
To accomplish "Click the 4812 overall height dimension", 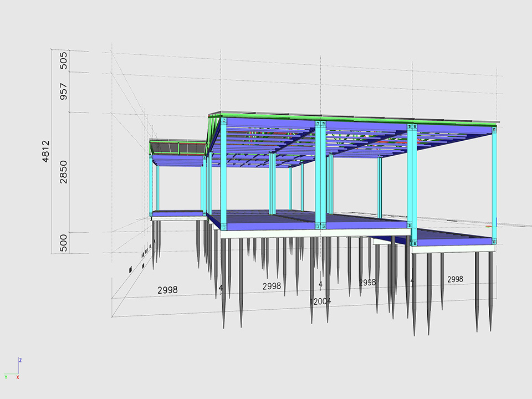I will coord(46,151).
